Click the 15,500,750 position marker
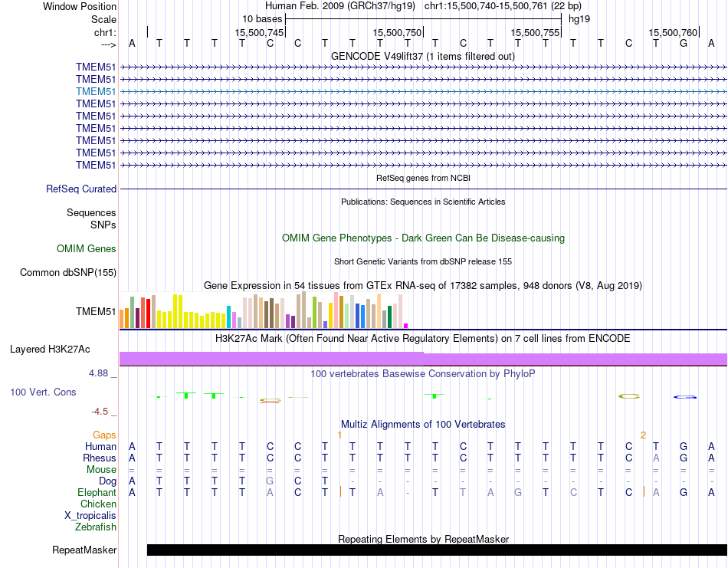728x568 pixels. coord(397,32)
